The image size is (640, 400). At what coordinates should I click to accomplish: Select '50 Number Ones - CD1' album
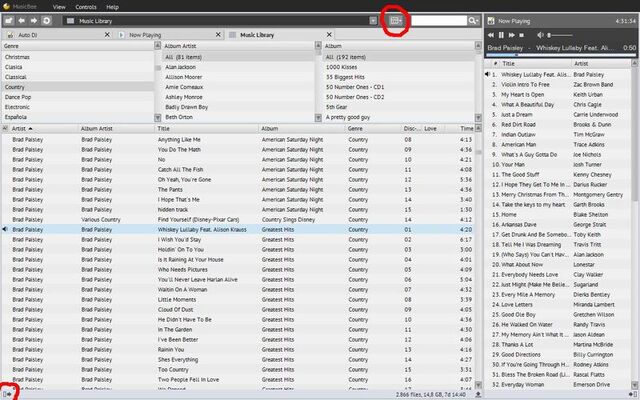pyautogui.click(x=399, y=87)
